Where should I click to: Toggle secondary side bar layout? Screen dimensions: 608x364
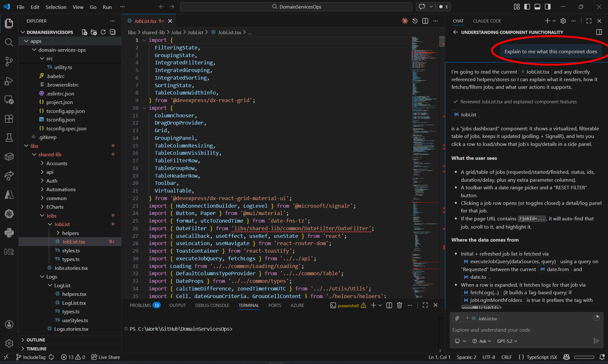tap(547, 7)
